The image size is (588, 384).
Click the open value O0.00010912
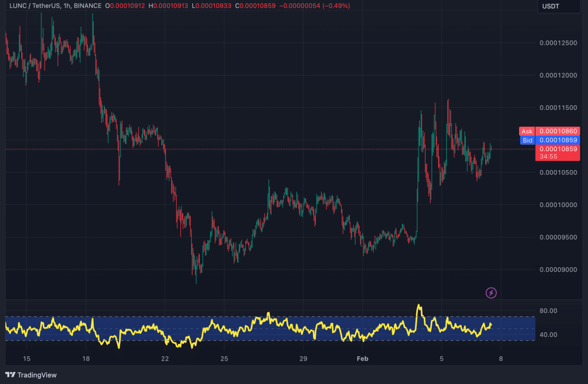(125, 6)
